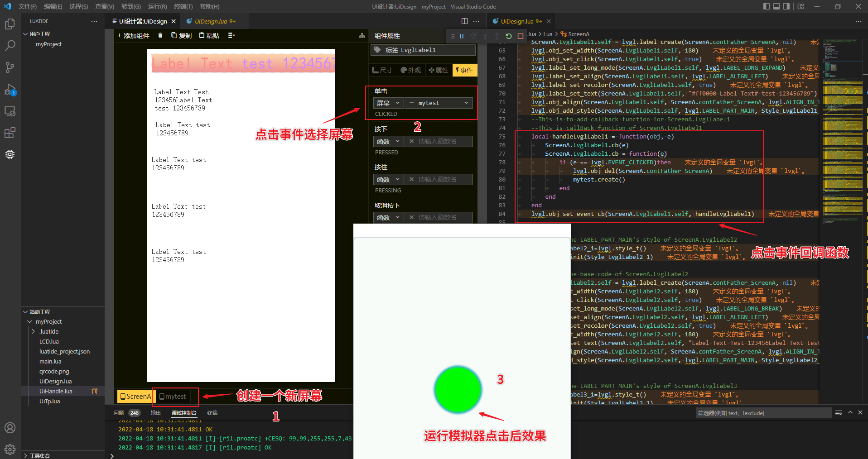868x459 pixels.
Task: Click the 添加组件 button
Action: coord(133,35)
